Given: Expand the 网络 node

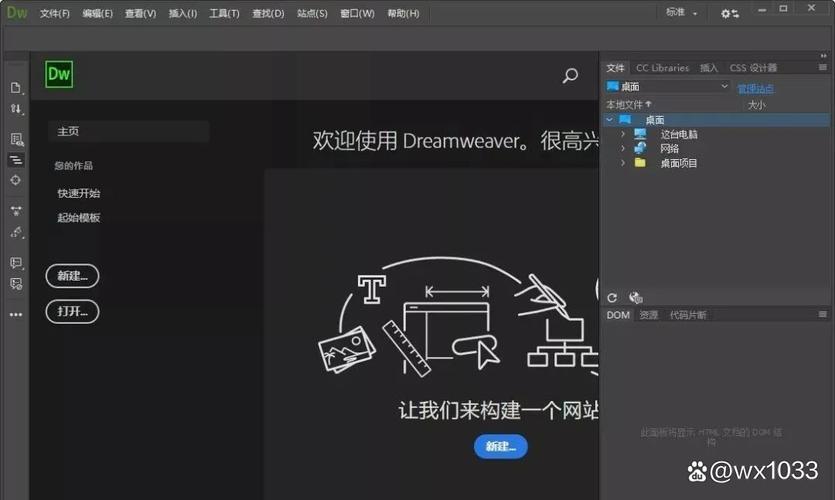Looking at the screenshot, I should tap(623, 149).
